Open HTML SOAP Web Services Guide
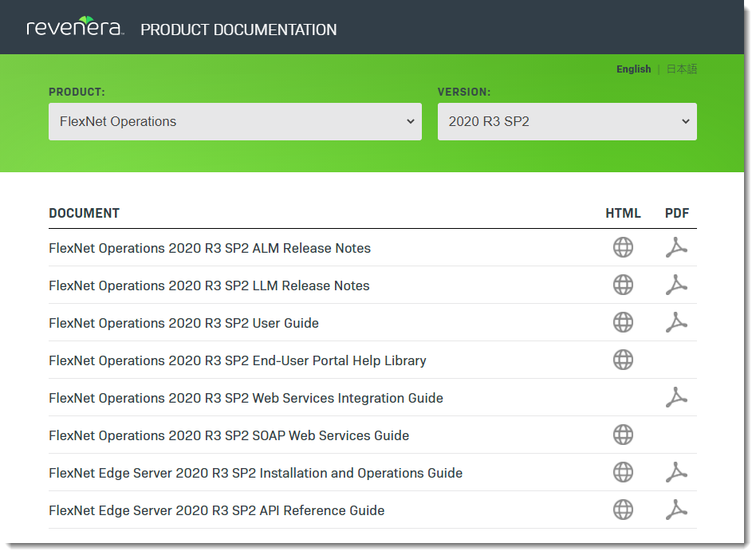The width and height of the screenshot is (756, 555). click(623, 435)
